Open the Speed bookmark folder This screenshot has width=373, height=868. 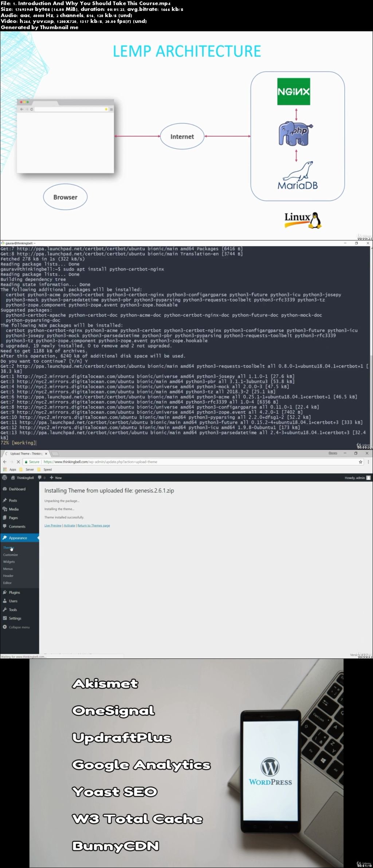(45, 469)
